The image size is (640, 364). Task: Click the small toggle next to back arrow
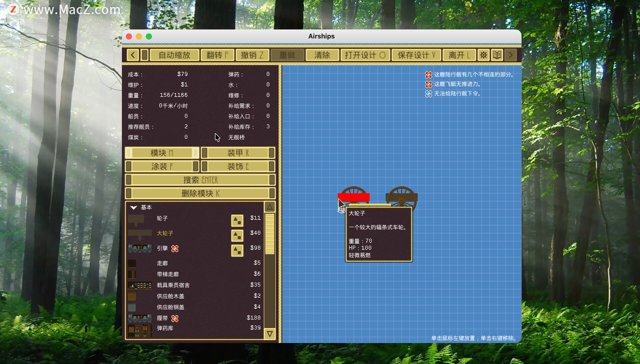pos(144,55)
